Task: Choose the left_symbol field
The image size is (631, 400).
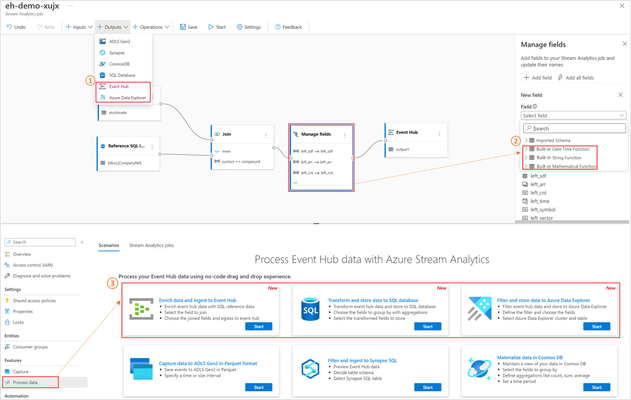Action: pos(538,210)
